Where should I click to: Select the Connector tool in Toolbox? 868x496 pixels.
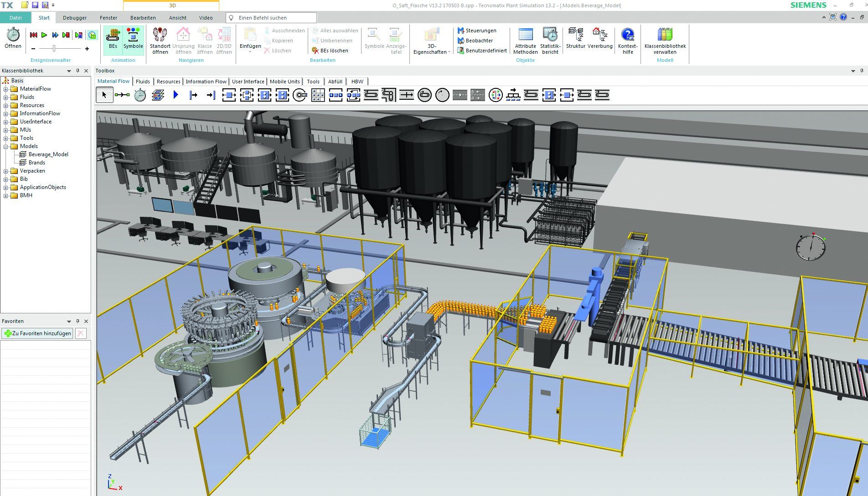(122, 95)
